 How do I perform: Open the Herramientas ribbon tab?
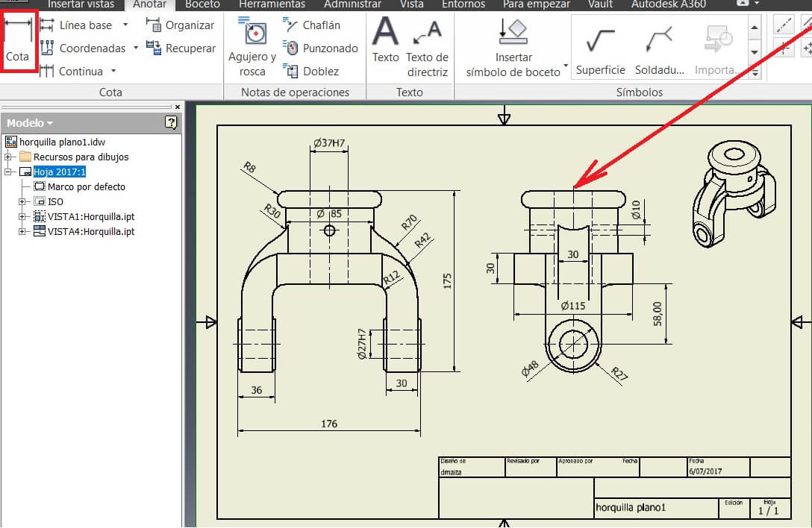(272, 4)
